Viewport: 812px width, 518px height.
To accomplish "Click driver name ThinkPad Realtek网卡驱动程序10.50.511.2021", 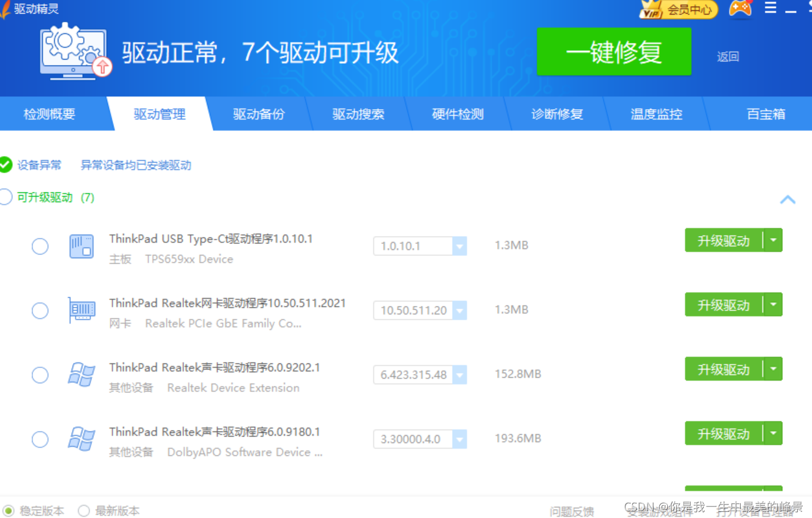I will click(228, 303).
